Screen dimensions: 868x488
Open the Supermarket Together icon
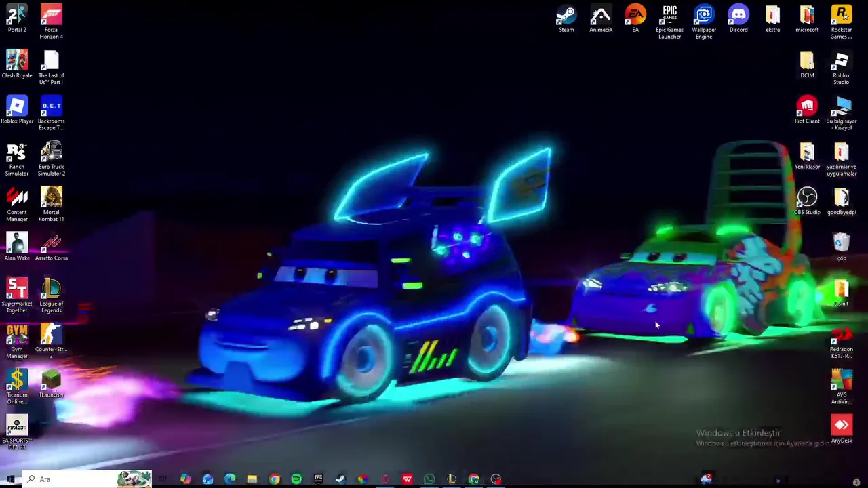(x=17, y=295)
